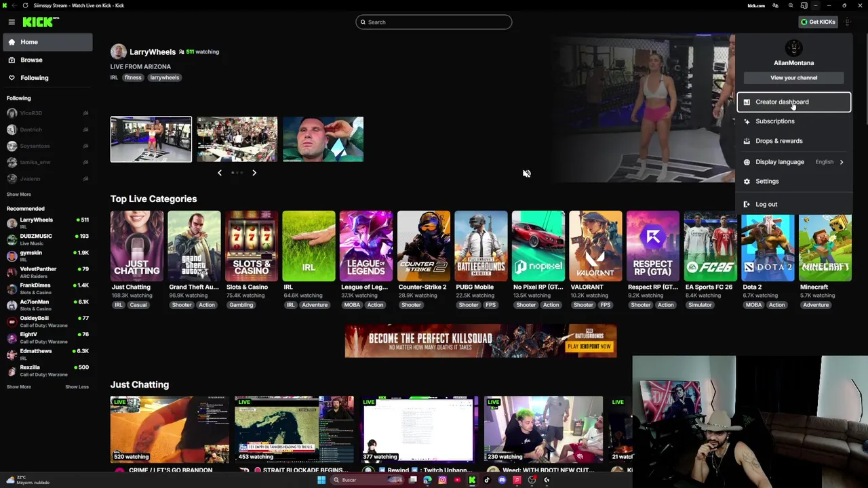This screenshot has height=488, width=868.
Task: Open the hamburger sidebar menu
Action: point(12,22)
